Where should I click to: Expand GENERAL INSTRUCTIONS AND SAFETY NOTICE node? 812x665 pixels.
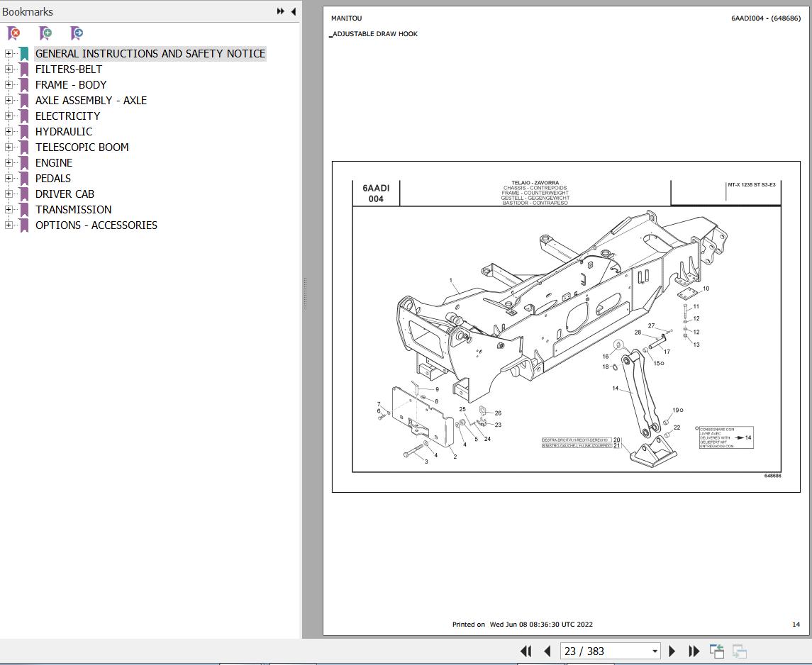coord(9,53)
